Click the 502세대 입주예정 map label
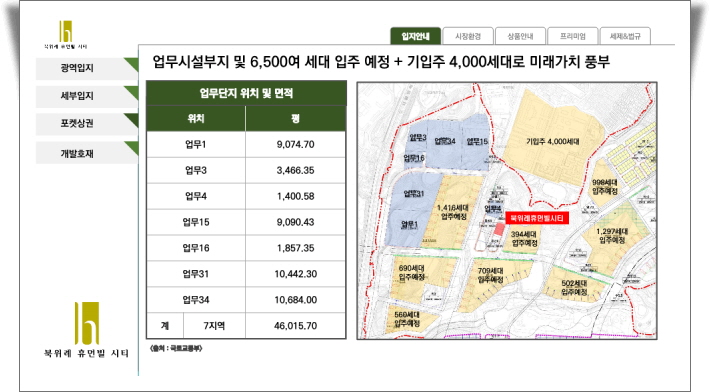The width and height of the screenshot is (710, 392). coord(574,288)
